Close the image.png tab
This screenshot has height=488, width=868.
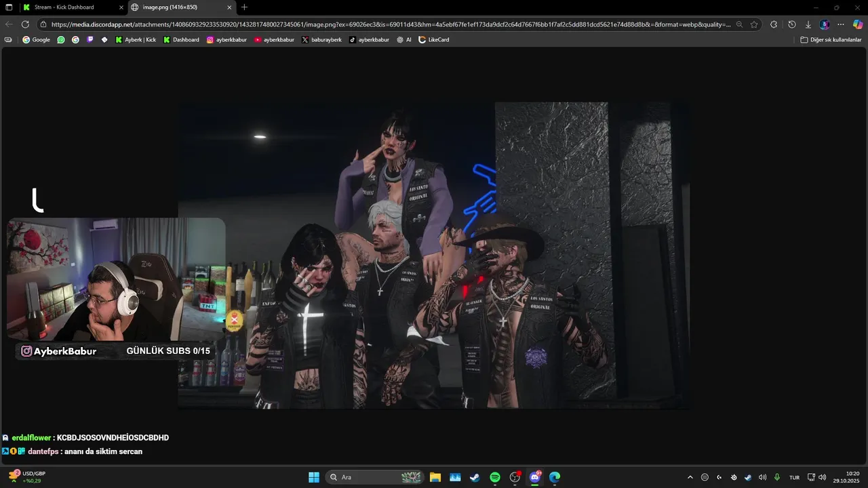pos(229,7)
